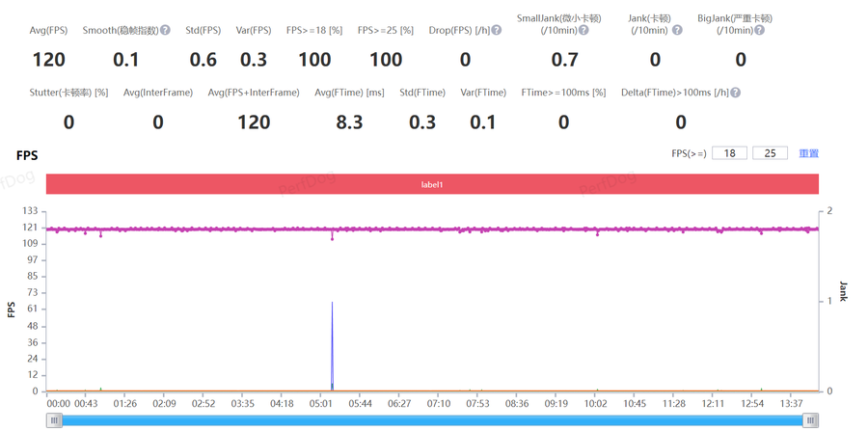868x431 pixels.
Task: Click help icon beside Jank(卡顿)
Action: click(677, 31)
